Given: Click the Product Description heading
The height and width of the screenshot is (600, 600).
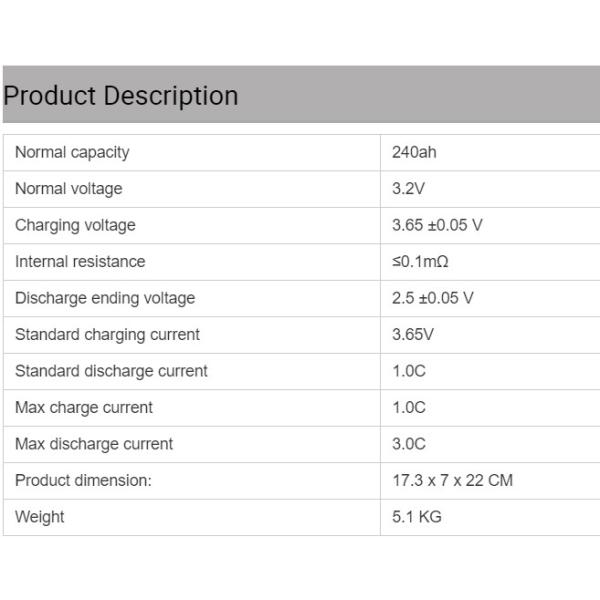Looking at the screenshot, I should tap(121, 96).
